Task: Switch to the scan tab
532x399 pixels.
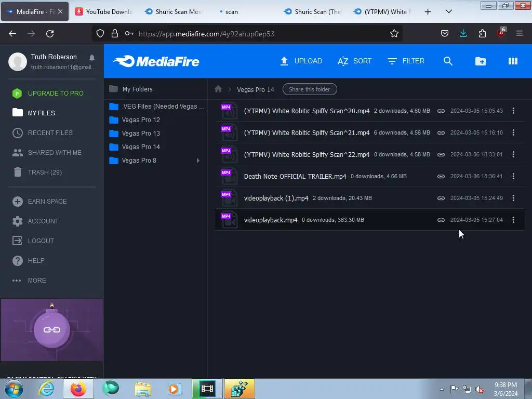Action: point(243,11)
